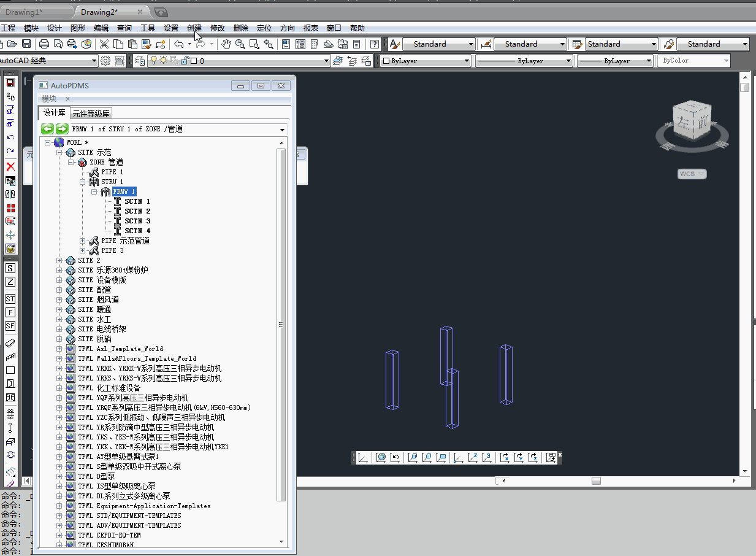
Task: Click the Workspace Settings gear icon
Action: 105,61
